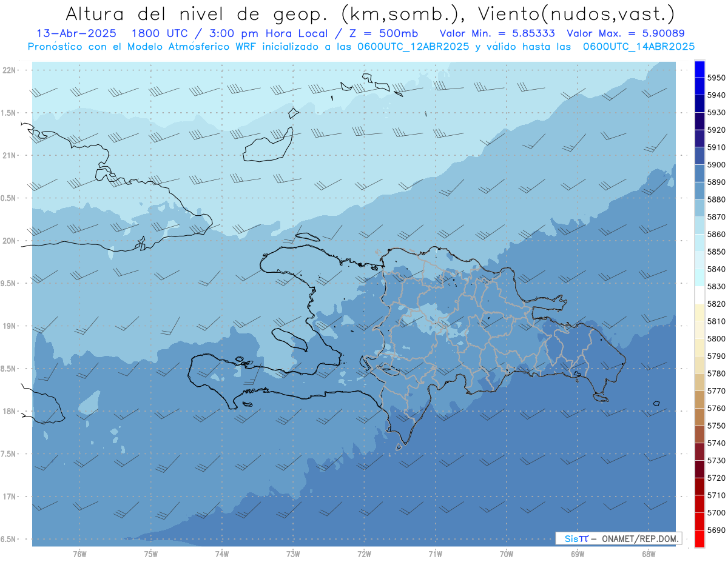The image size is (728, 562).
Task: Click the longitude label '69W'
Action: [578, 554]
